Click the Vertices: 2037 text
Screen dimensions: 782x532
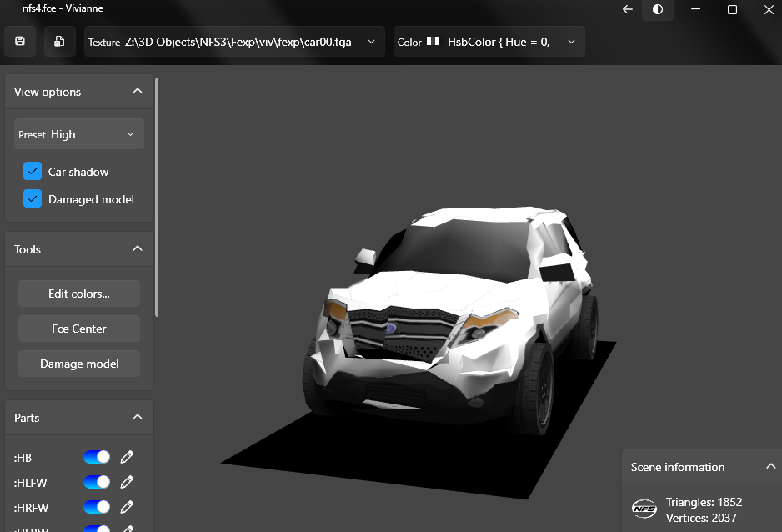coord(700,518)
